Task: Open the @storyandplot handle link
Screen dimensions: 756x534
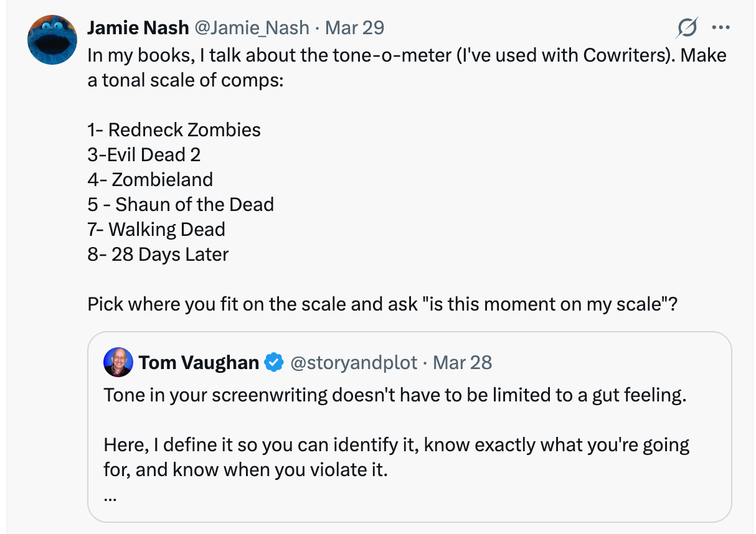Action: click(354, 362)
